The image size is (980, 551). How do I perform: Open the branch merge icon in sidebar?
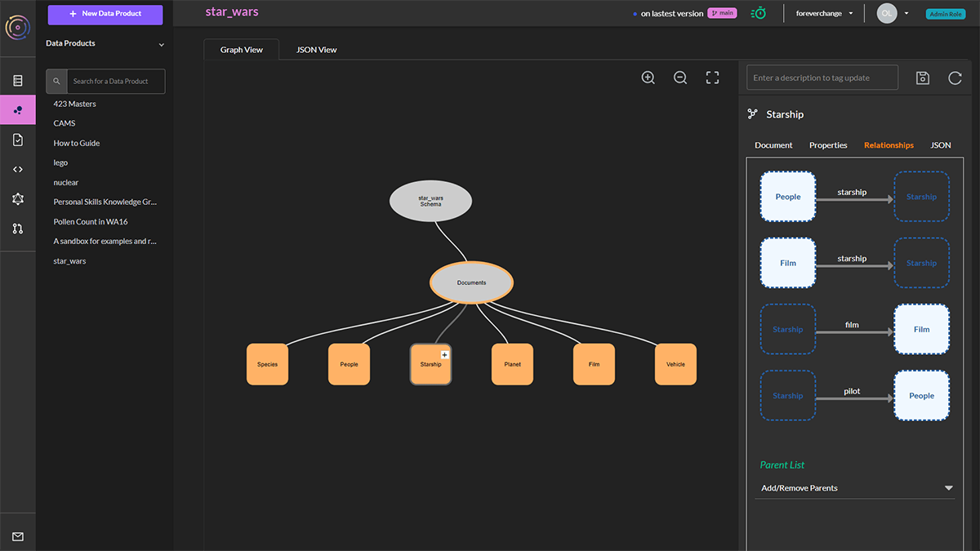[x=18, y=229]
